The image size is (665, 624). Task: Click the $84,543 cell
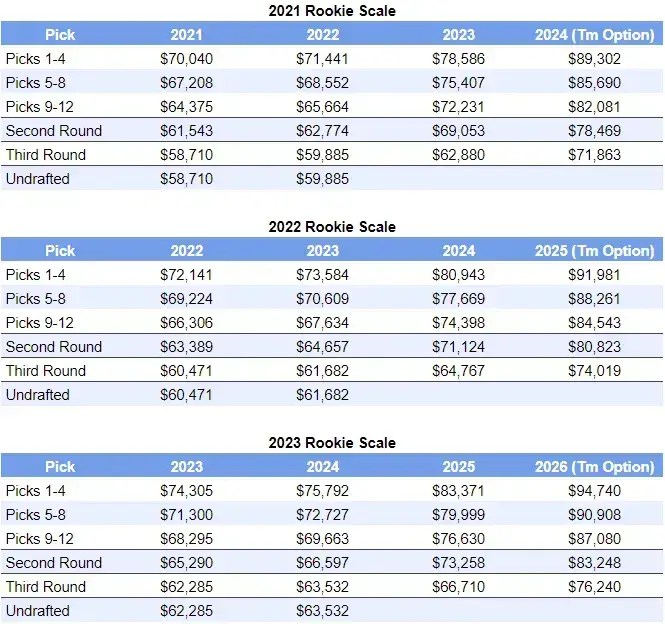[594, 323]
